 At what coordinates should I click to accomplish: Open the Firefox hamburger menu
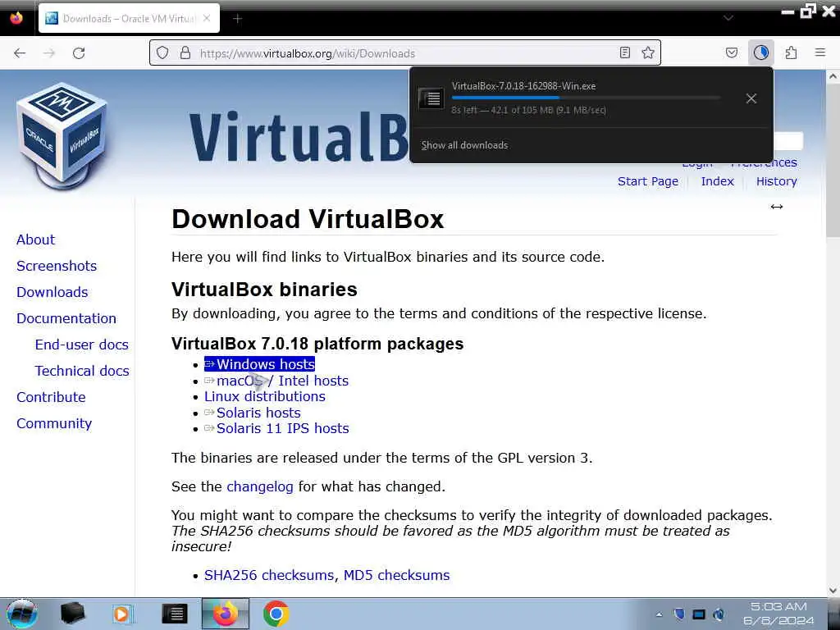click(x=820, y=52)
